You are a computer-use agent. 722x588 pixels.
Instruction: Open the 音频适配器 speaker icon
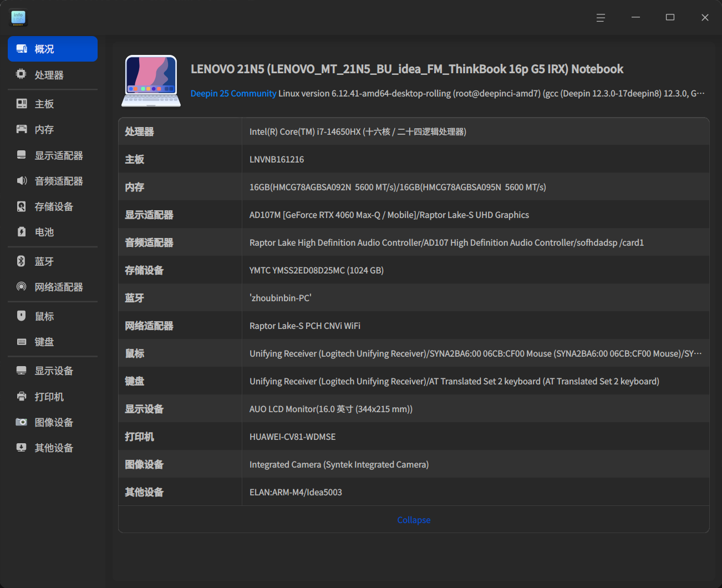tap(22, 181)
